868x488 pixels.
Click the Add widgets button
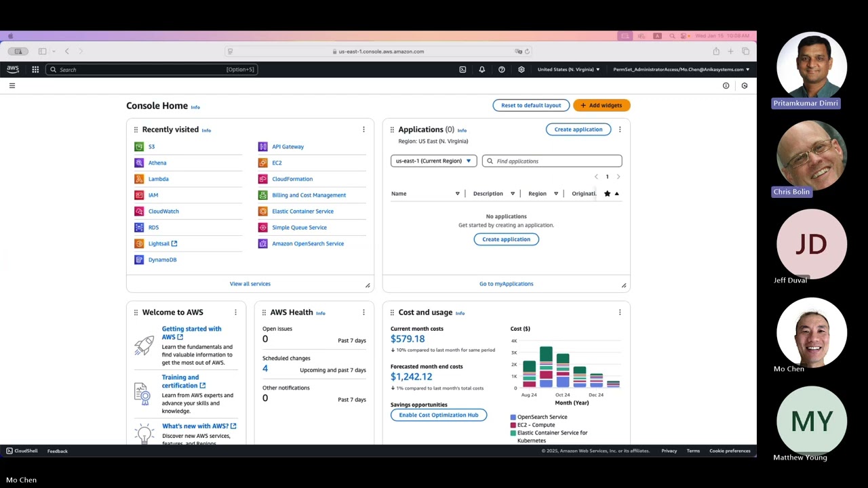(x=601, y=105)
